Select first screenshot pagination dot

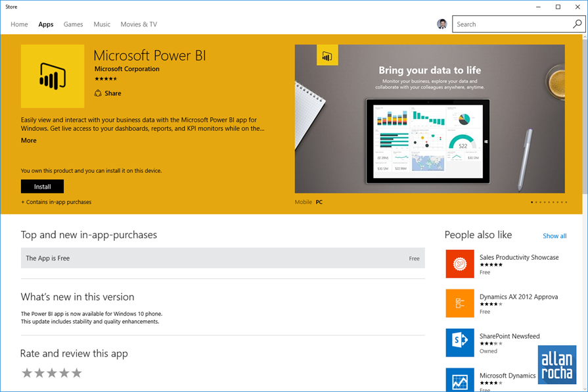pyautogui.click(x=531, y=202)
